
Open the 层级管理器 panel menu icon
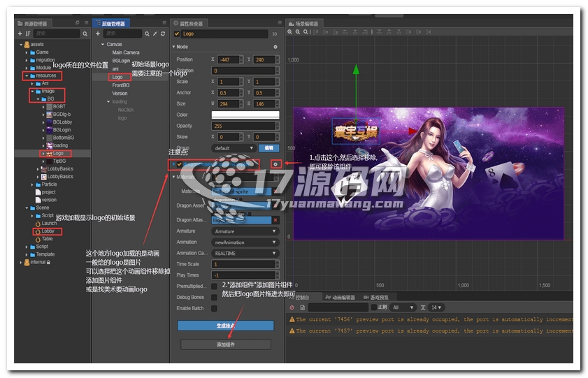point(164,23)
